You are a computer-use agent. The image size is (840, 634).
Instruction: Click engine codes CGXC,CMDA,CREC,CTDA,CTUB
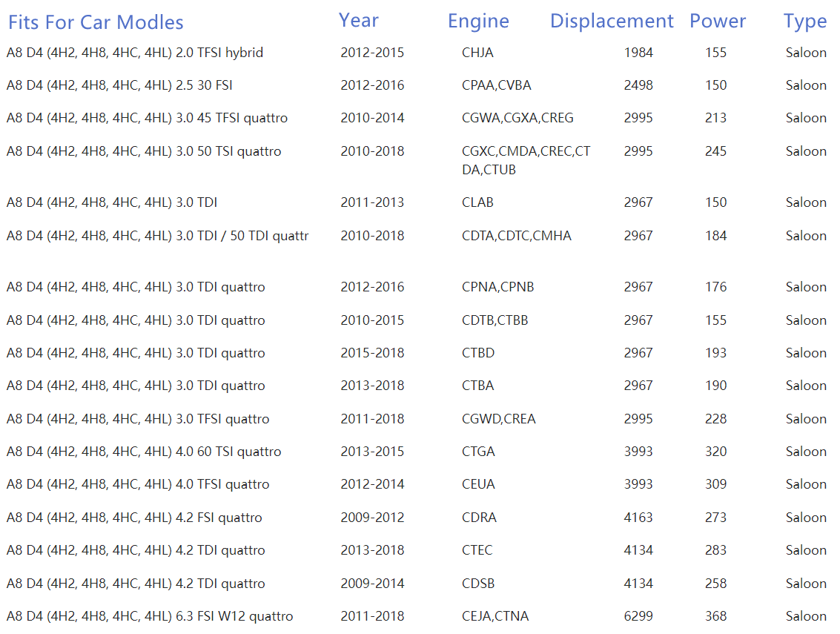coord(526,160)
